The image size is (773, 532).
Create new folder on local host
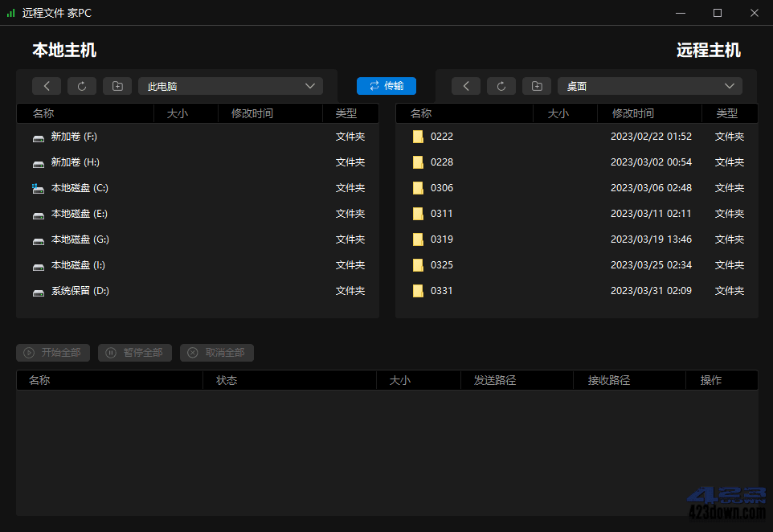pyautogui.click(x=117, y=86)
